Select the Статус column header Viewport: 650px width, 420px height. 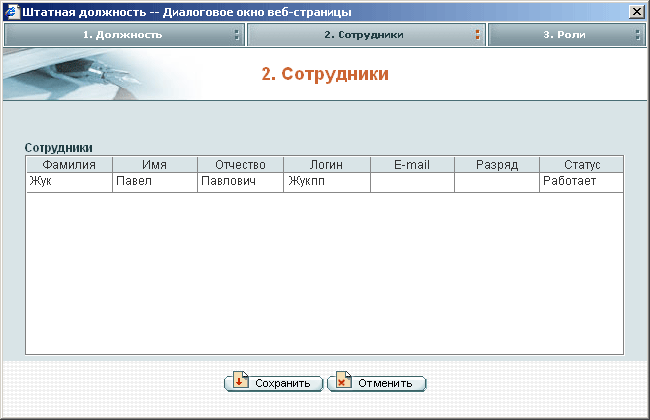pyautogui.click(x=582, y=165)
